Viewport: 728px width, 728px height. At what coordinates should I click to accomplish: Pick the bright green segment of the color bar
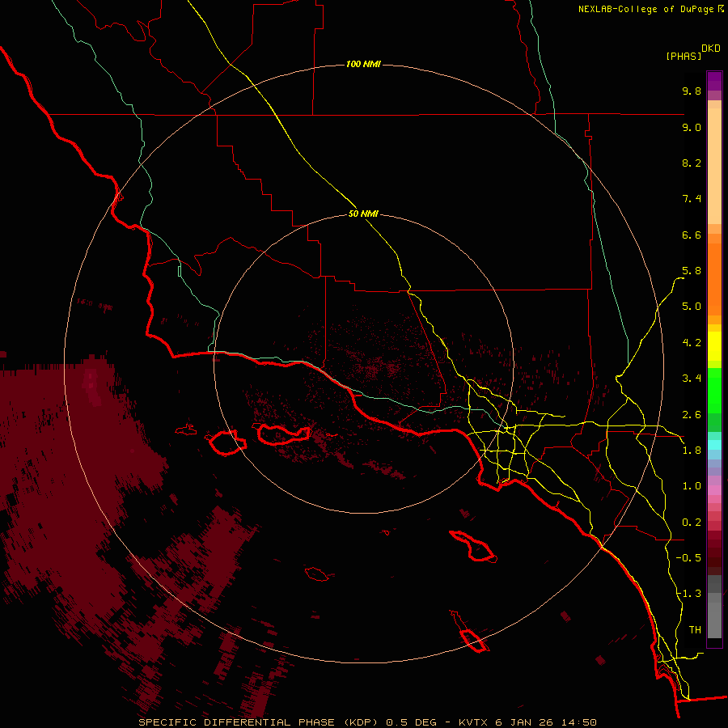click(714, 391)
